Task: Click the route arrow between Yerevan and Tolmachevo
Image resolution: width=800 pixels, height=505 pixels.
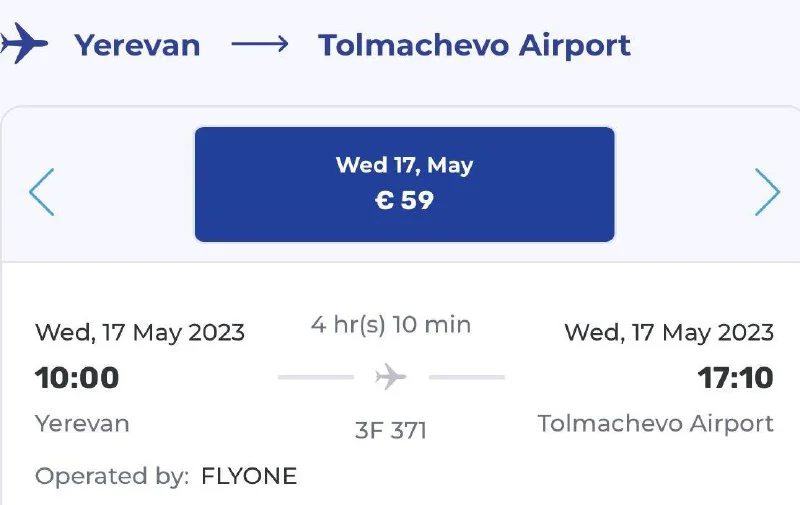Action: tap(259, 45)
